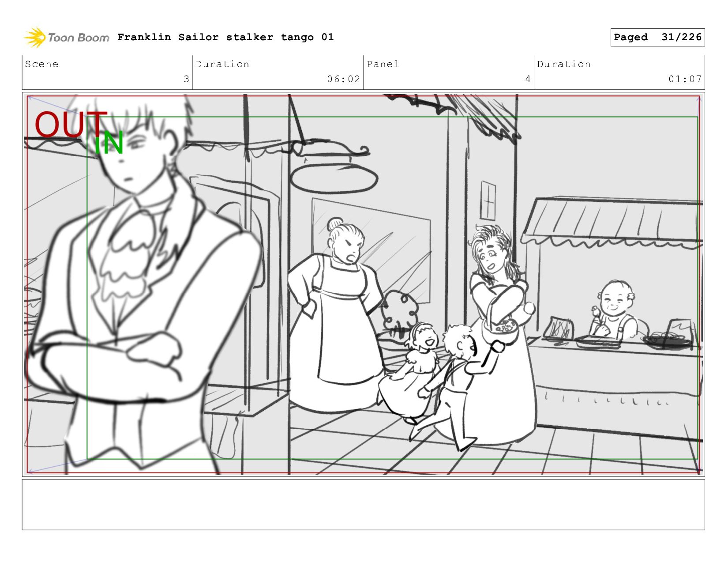Select the title 'Franklin Sailor stalker tango 01'

[x=225, y=37]
